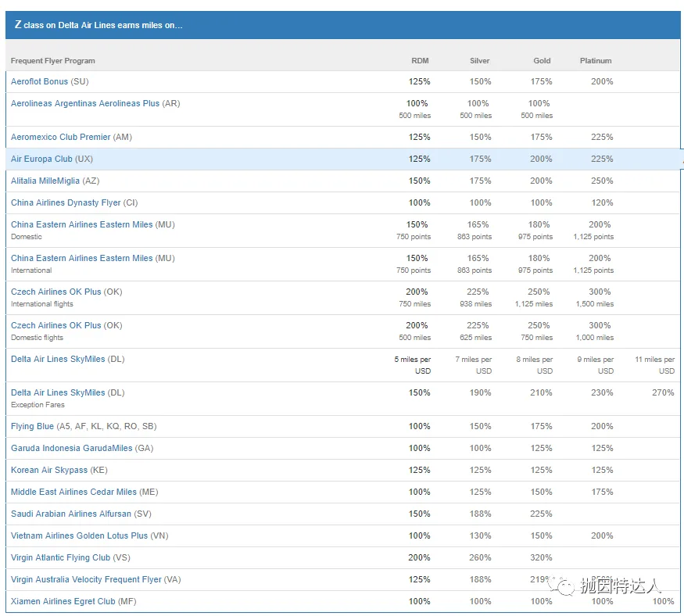Click '938 miles' in Czech Airlines row
Screen dimensions: 684x616
(x=476, y=303)
